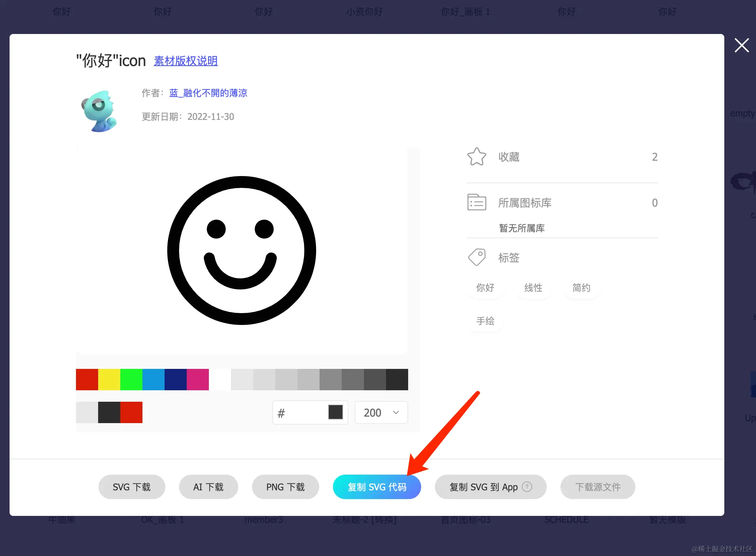Close the icon detail dialog

741,45
